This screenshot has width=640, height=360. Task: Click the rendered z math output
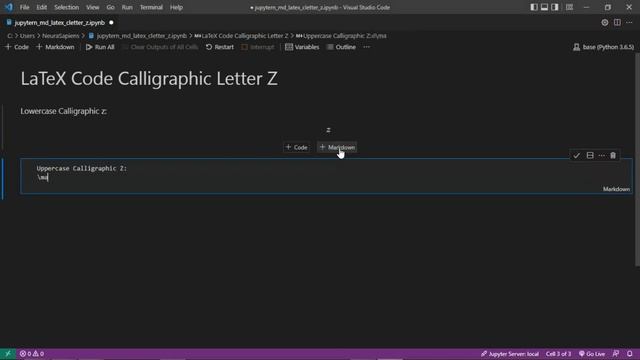[328, 130]
